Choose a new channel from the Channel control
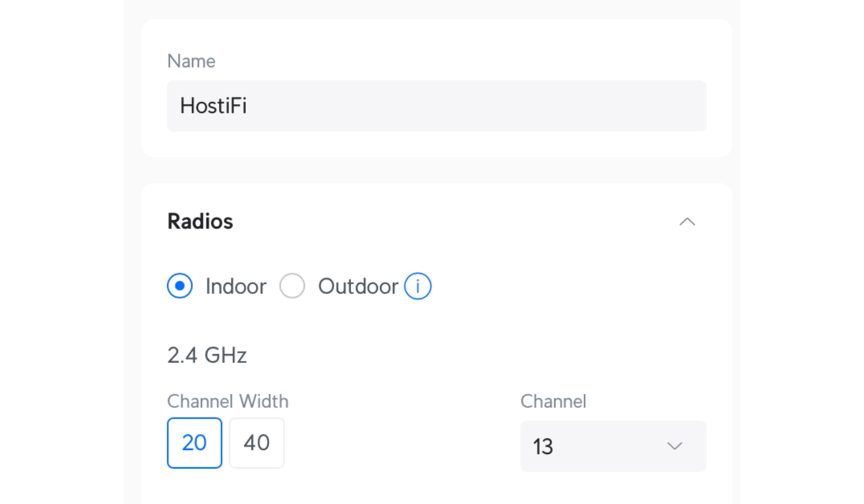Image resolution: width=864 pixels, height=504 pixels. pos(613,446)
